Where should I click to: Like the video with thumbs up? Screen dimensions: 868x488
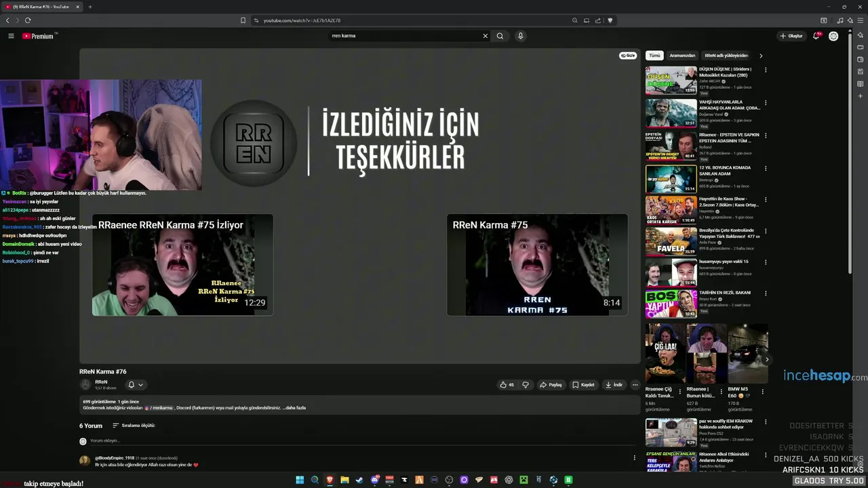(507, 384)
